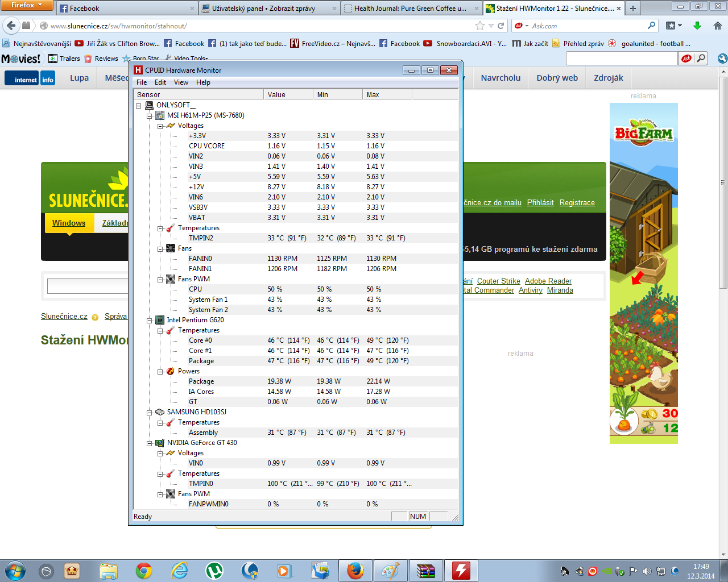Click the SAMSUNG HD103SJ hard drive icon
The image size is (728, 582).
(x=160, y=412)
